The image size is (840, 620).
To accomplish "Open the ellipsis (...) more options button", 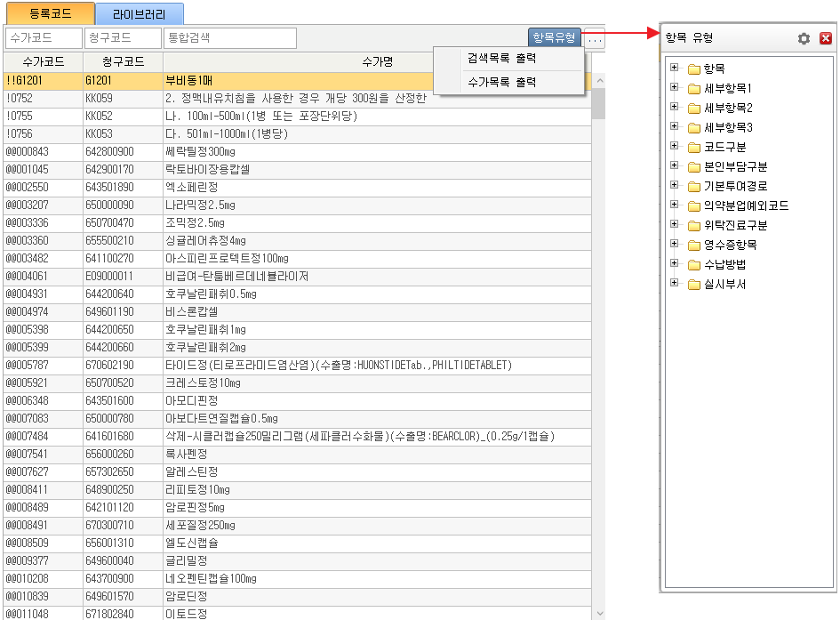I will pos(596,39).
